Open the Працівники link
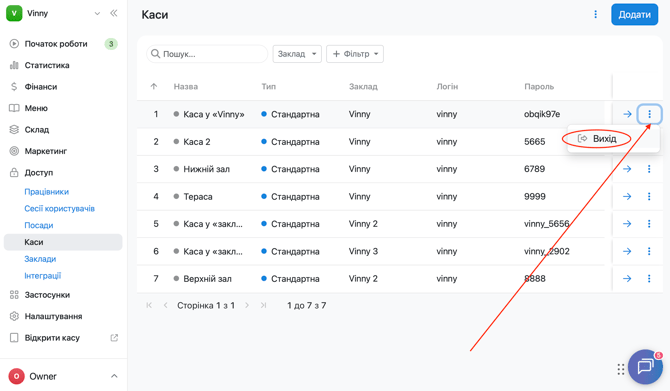 (x=47, y=191)
